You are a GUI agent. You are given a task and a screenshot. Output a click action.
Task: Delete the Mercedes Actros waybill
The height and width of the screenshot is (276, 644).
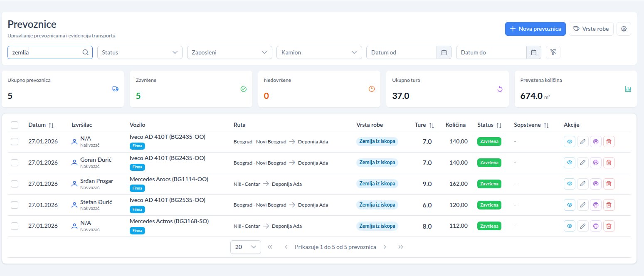[609, 226]
